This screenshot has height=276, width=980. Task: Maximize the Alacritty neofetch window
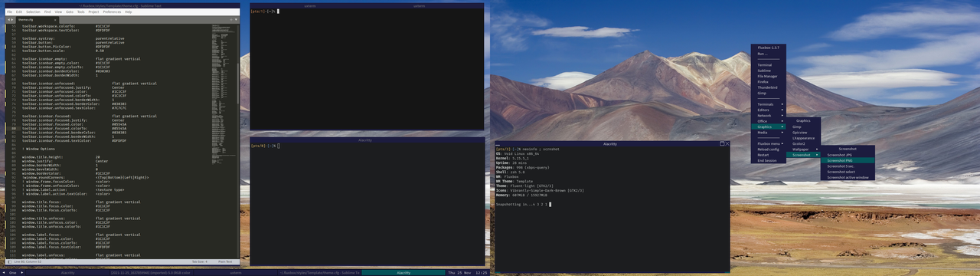[x=722, y=143]
